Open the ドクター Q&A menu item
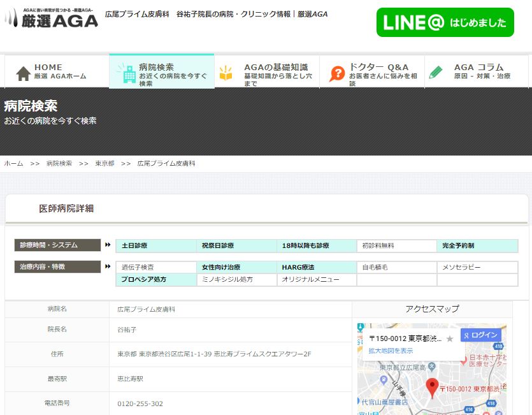532x415 pixels. pyautogui.click(x=372, y=71)
